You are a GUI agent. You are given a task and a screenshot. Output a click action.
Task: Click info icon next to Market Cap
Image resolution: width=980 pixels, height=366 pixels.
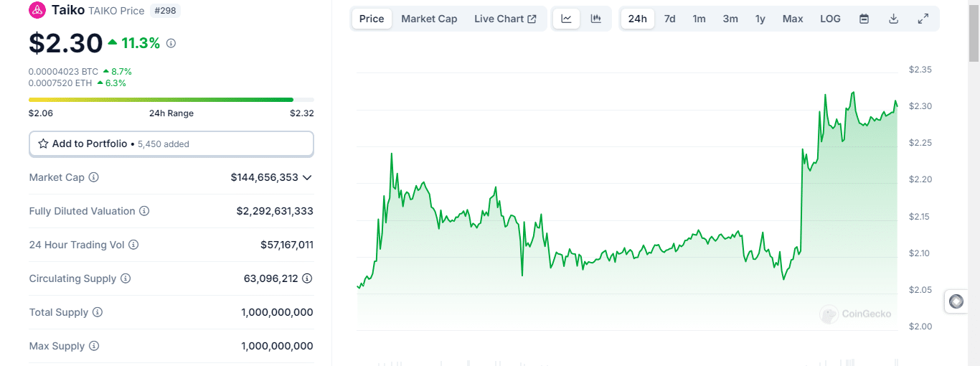point(94,177)
